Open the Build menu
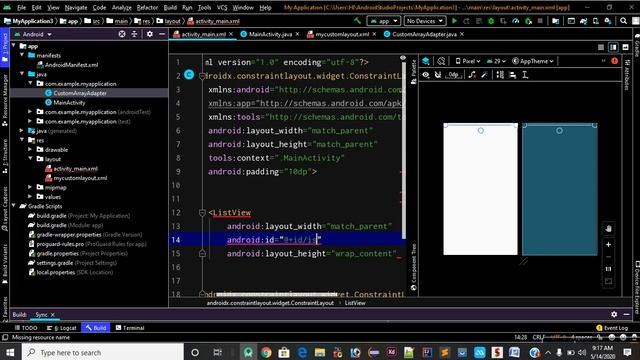640x360 pixels. [170, 7]
